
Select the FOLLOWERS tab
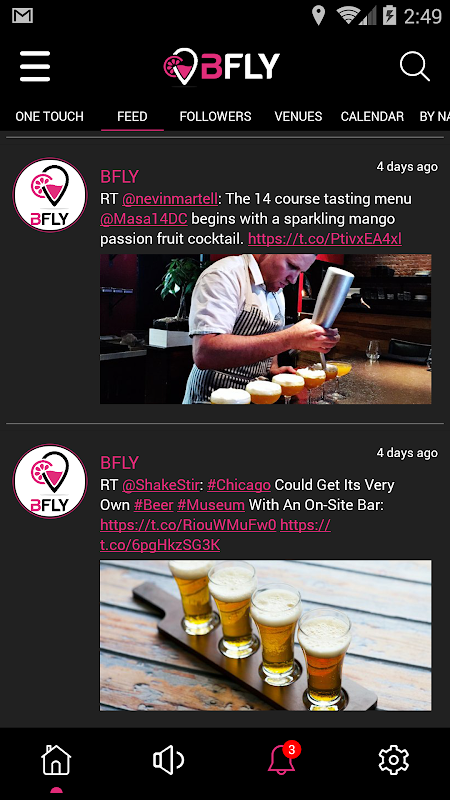coord(215,116)
